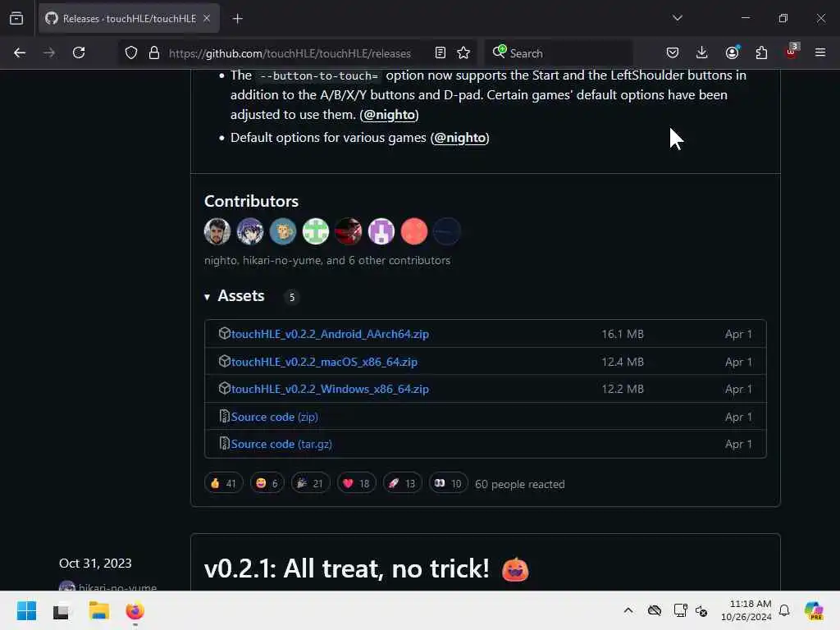
Task: Show site security lock information
Action: tap(154, 52)
